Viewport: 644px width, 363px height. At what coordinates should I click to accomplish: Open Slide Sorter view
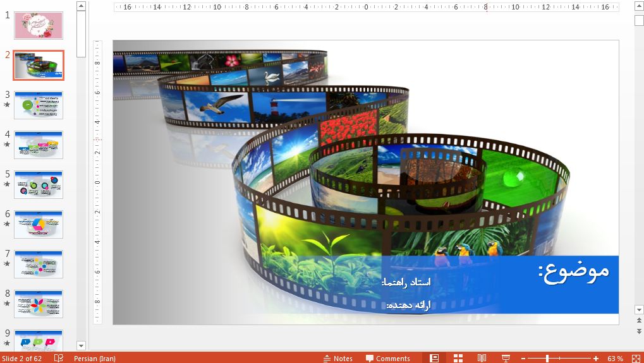(458, 358)
